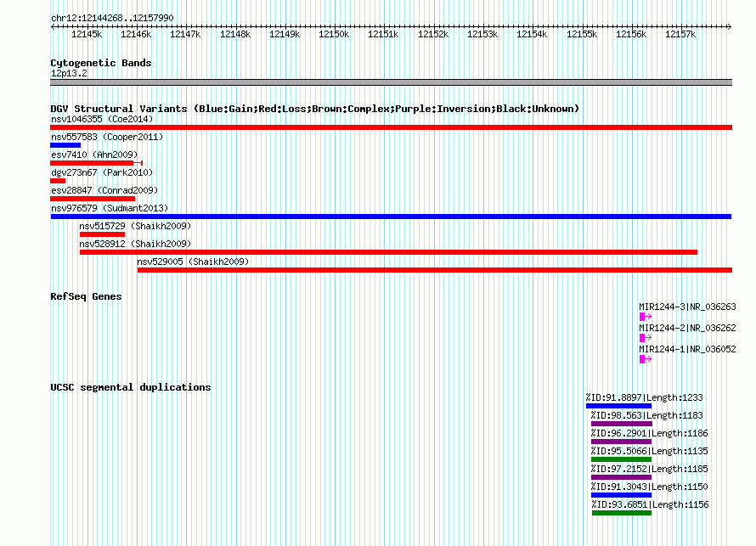756x546 pixels.
Task: Click the %ID:91.3043|Length:1150 label
Action: pos(650,487)
